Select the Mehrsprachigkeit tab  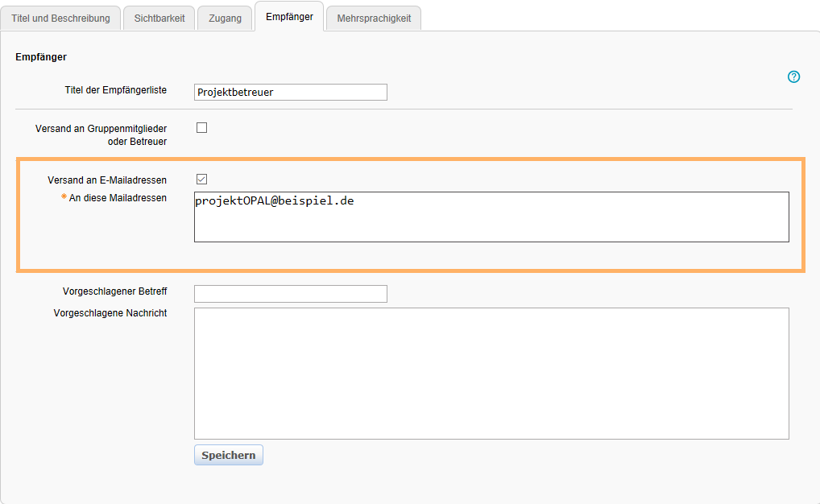click(373, 17)
